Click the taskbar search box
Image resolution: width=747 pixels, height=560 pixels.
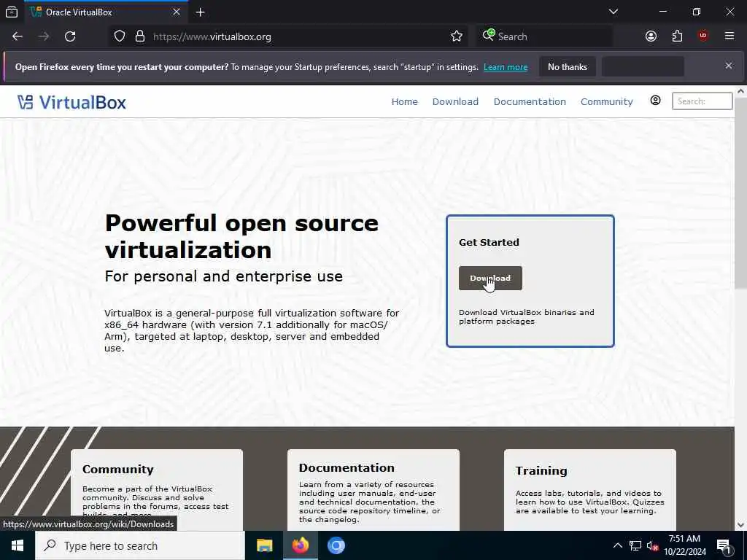(139, 545)
